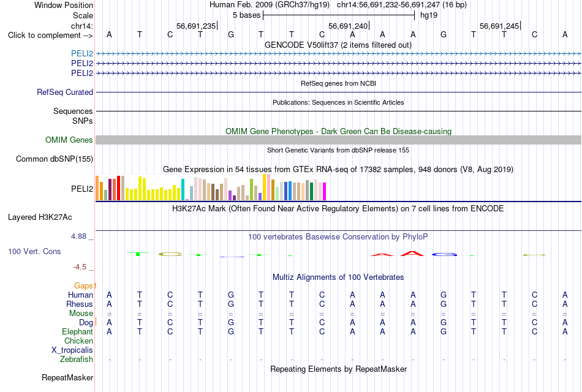Click the hg19 label beside the scale bar
The height and width of the screenshot is (392, 582).
(x=429, y=15)
